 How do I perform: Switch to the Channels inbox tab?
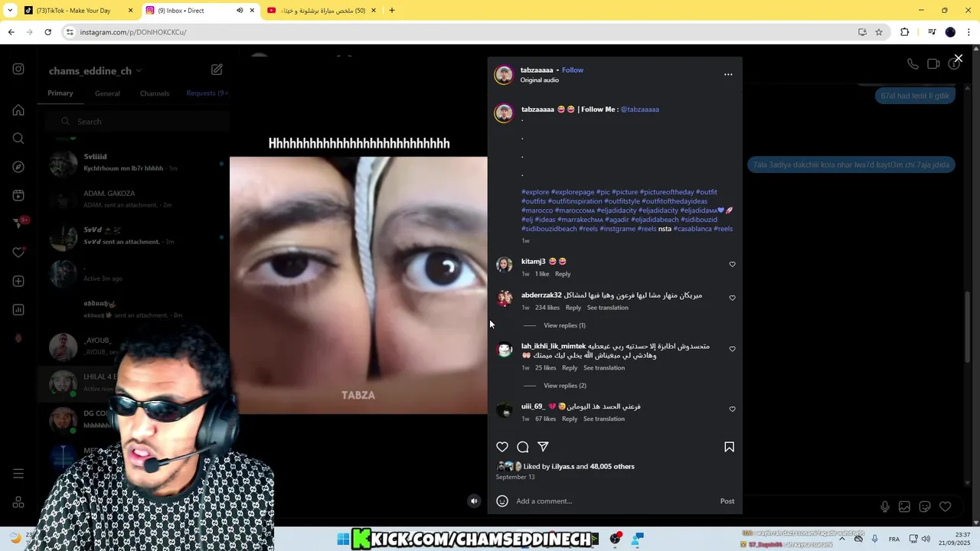pyautogui.click(x=155, y=93)
